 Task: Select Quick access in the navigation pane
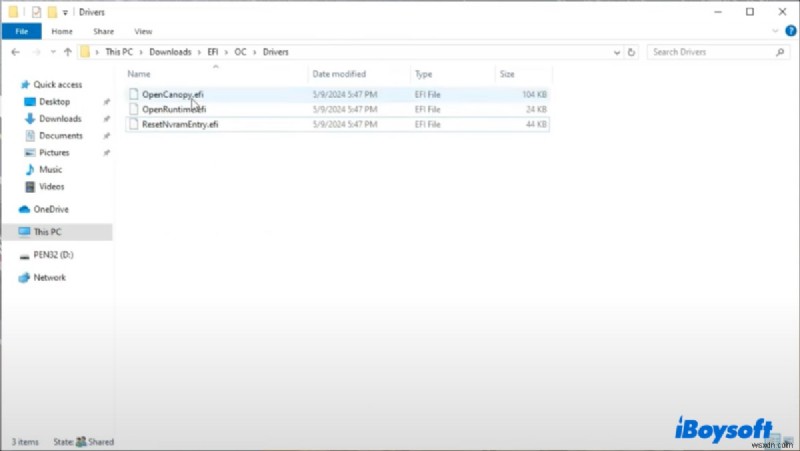coord(58,85)
